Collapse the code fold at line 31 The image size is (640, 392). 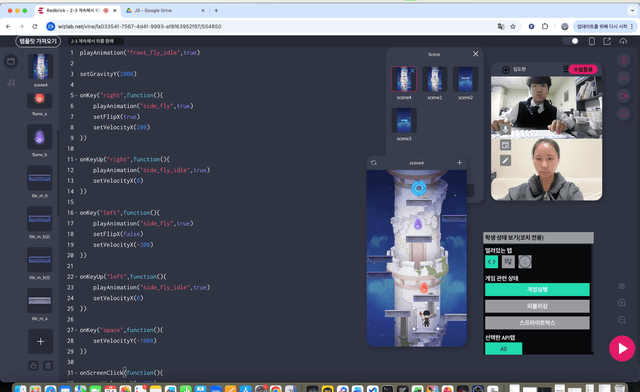coord(76,373)
